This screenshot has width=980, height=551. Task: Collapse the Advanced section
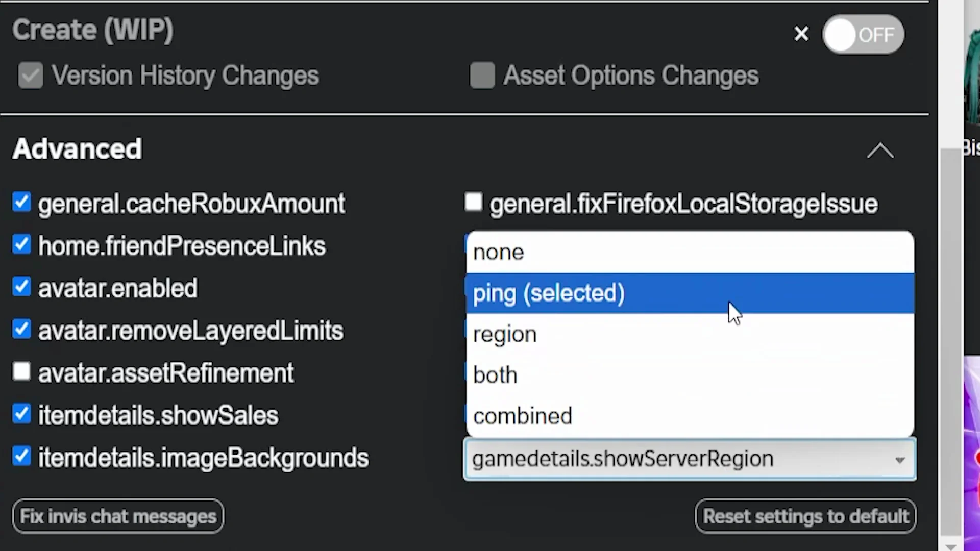click(880, 151)
